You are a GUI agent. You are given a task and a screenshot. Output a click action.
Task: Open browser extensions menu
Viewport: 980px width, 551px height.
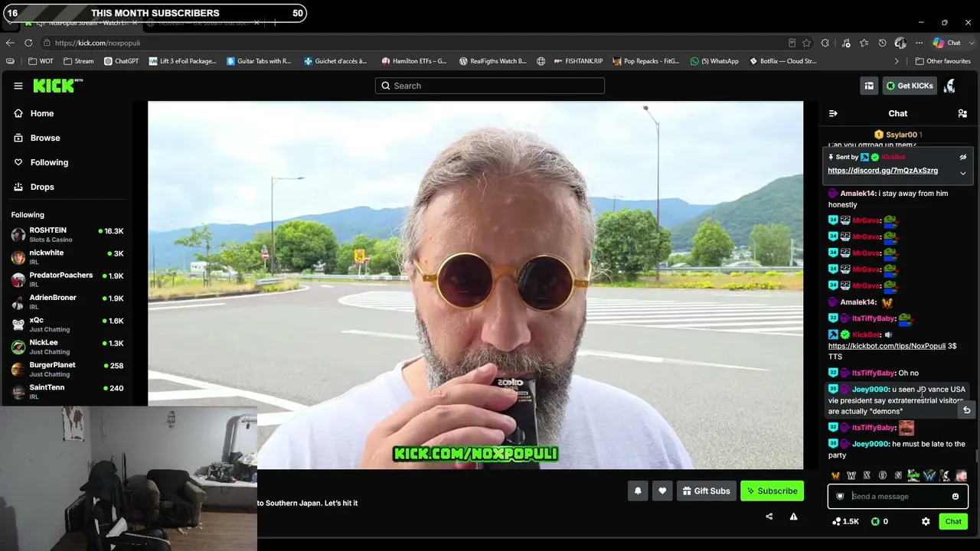coord(825,43)
